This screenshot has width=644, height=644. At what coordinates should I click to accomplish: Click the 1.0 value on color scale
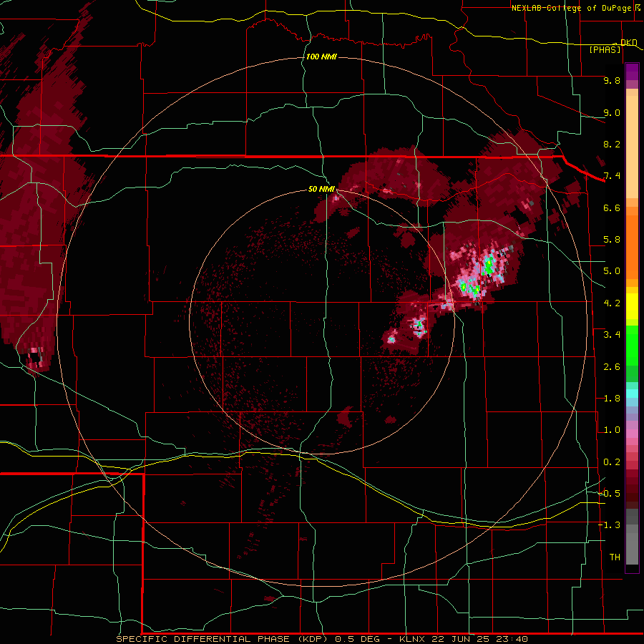click(612, 431)
